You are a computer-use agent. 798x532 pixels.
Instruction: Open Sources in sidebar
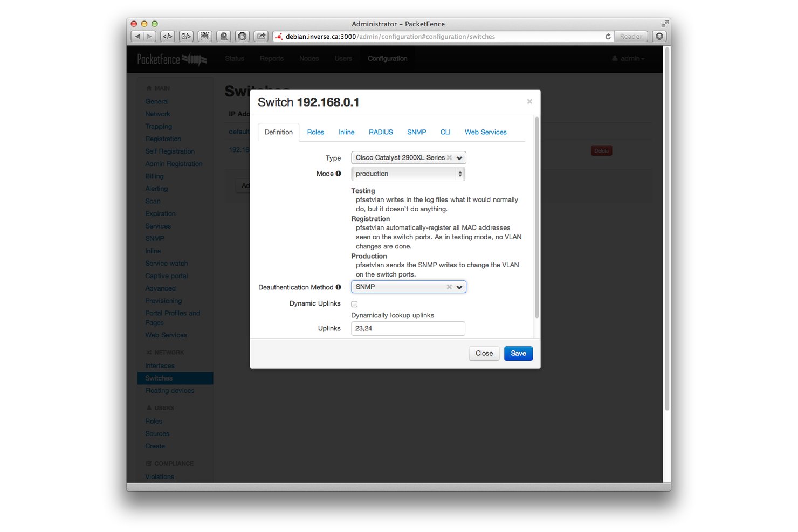pyautogui.click(x=157, y=433)
